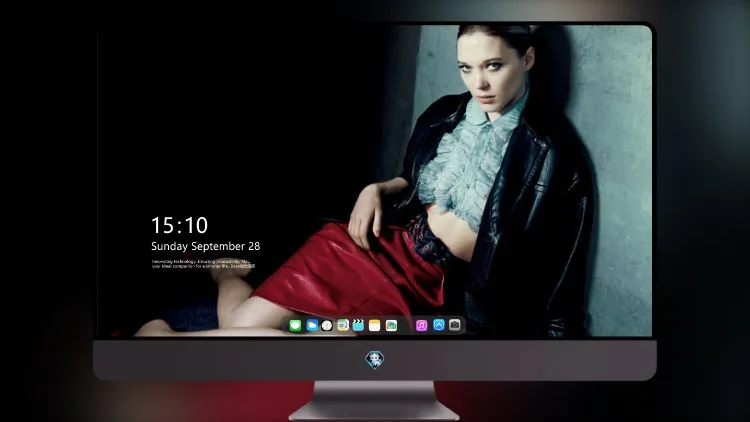This screenshot has width=750, height=422.
Task: Click the Sunday September 28 date text
Action: point(206,246)
